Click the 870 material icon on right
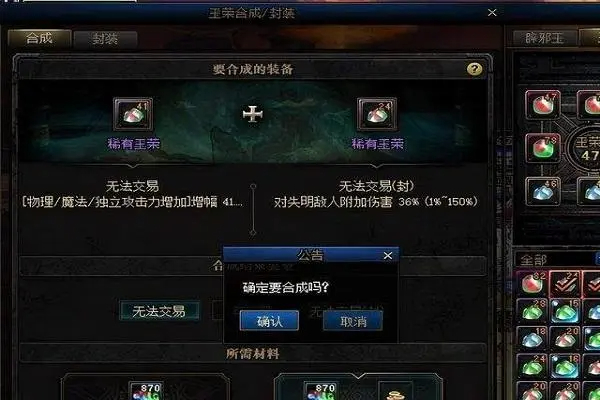The height and width of the screenshot is (400, 600). point(322,391)
